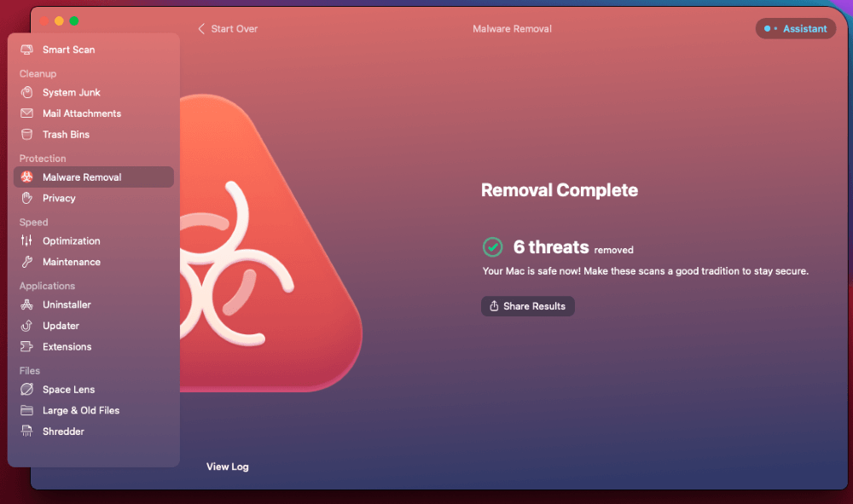
Task: Click the Speed section header
Action: (x=34, y=222)
